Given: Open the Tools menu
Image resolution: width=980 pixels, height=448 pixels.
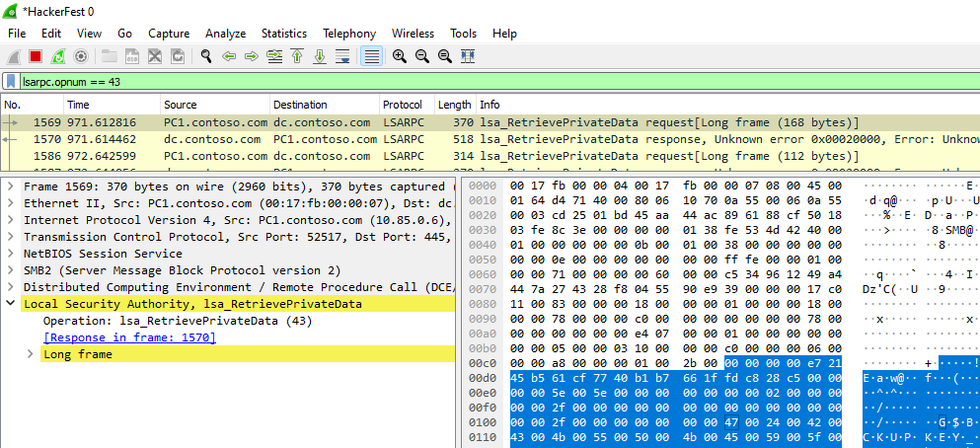Looking at the screenshot, I should tap(463, 34).
